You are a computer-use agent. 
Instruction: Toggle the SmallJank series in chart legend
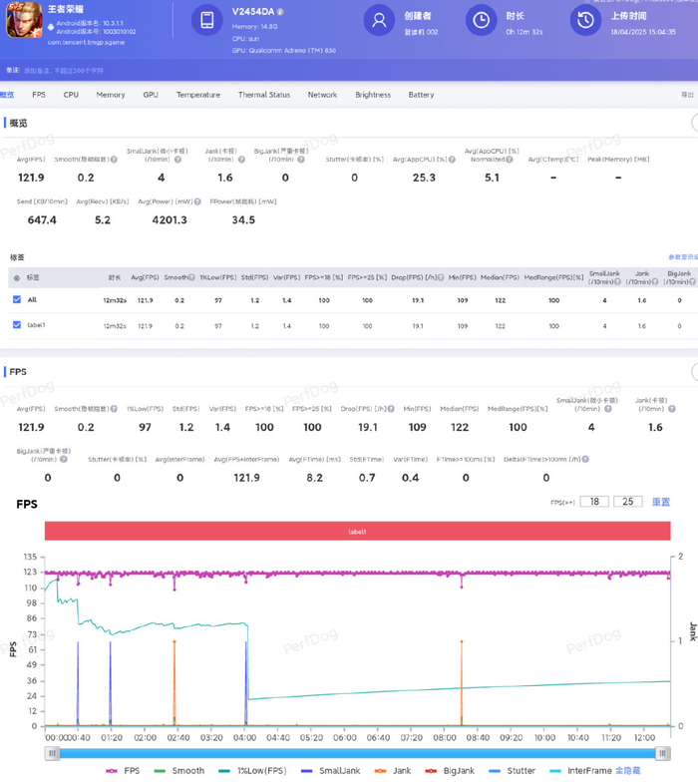331,770
